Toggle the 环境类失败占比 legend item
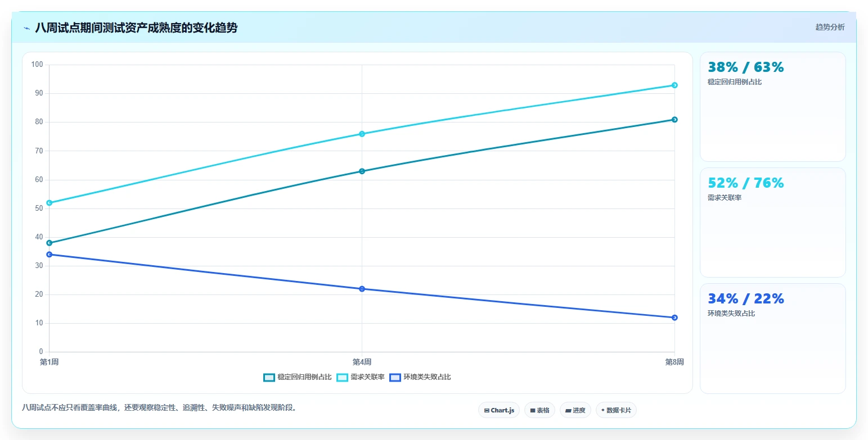The height and width of the screenshot is (440, 868). [420, 377]
